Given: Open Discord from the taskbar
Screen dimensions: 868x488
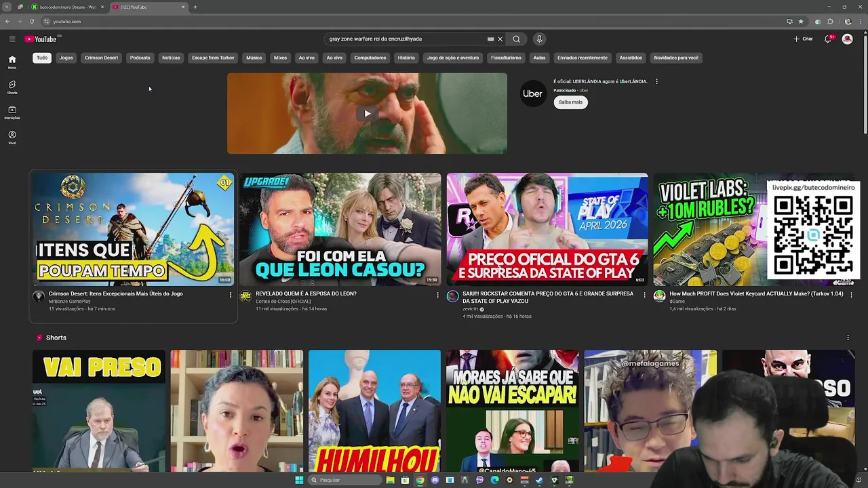Looking at the screenshot, I should [x=435, y=480].
